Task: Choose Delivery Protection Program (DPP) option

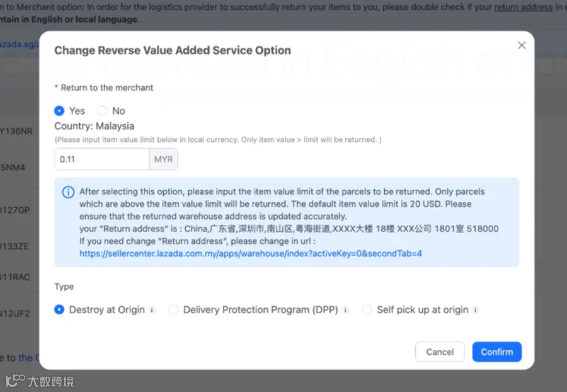Action: [174, 309]
